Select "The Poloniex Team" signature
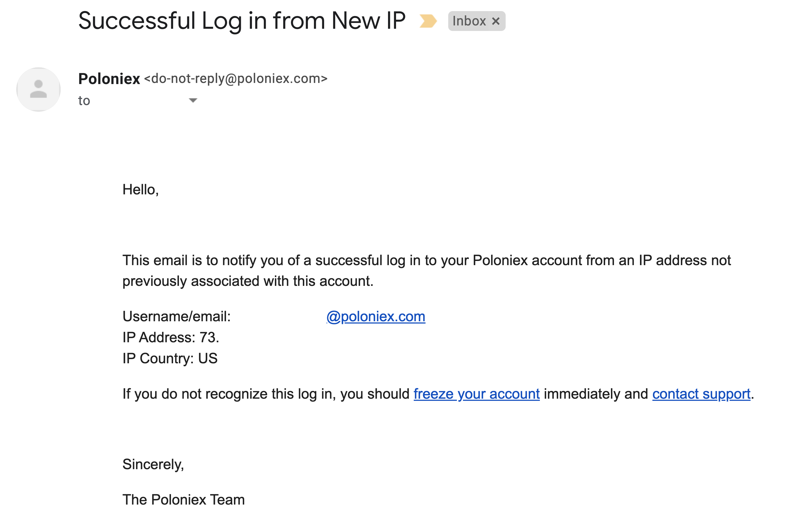 [183, 500]
